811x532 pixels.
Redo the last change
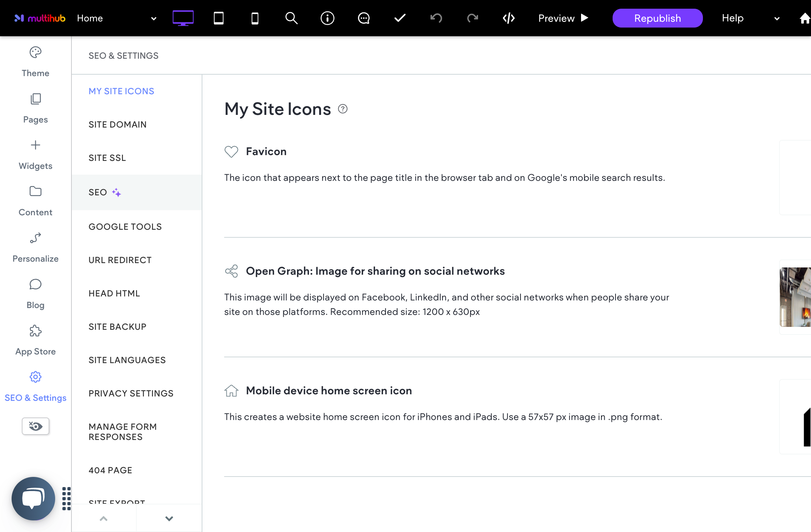[x=473, y=18]
